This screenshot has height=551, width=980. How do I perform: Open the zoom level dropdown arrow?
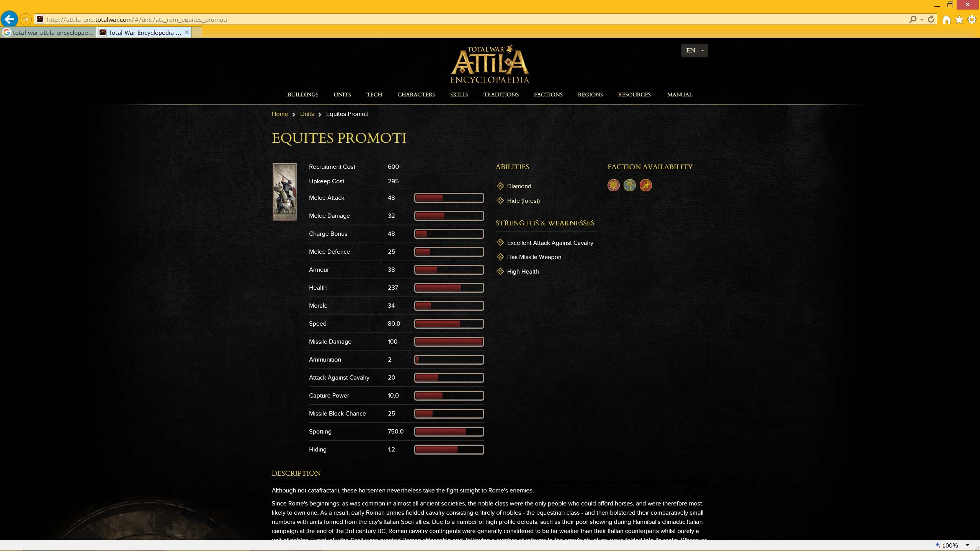(x=967, y=545)
